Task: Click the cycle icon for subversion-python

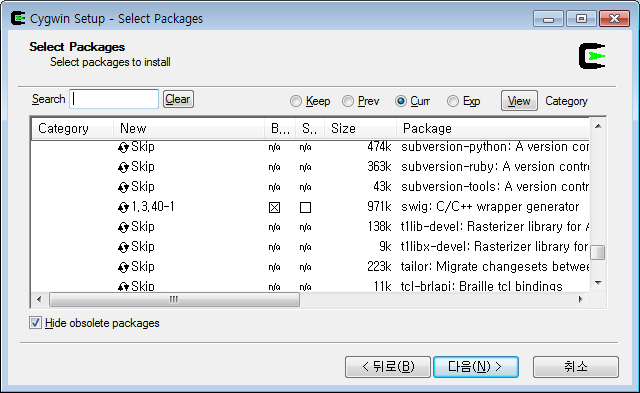Action: coord(123,147)
